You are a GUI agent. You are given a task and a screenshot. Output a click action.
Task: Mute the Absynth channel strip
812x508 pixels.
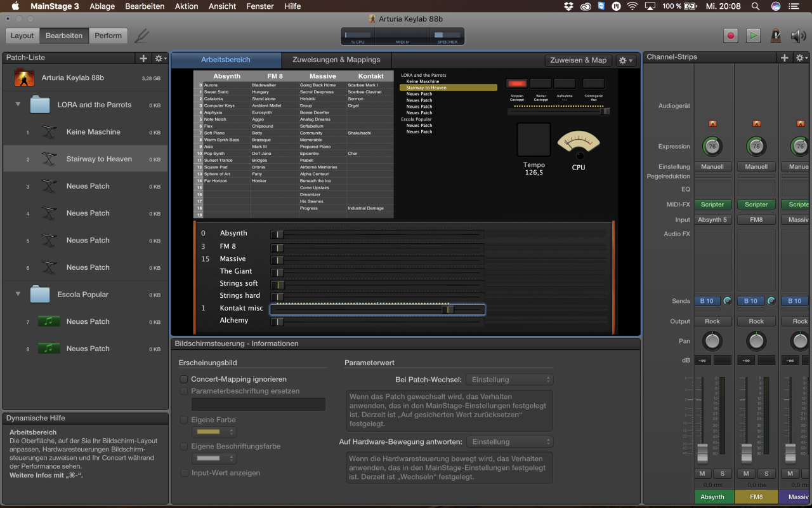pos(702,474)
